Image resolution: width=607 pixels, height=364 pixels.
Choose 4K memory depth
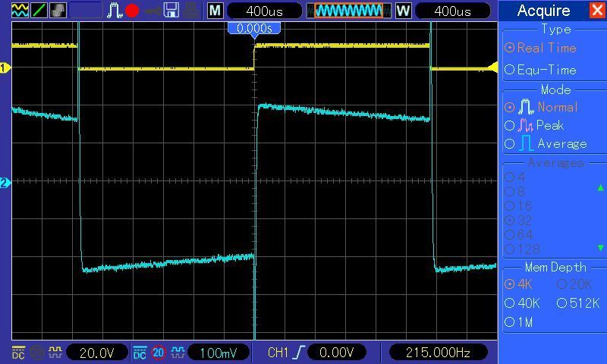click(519, 284)
